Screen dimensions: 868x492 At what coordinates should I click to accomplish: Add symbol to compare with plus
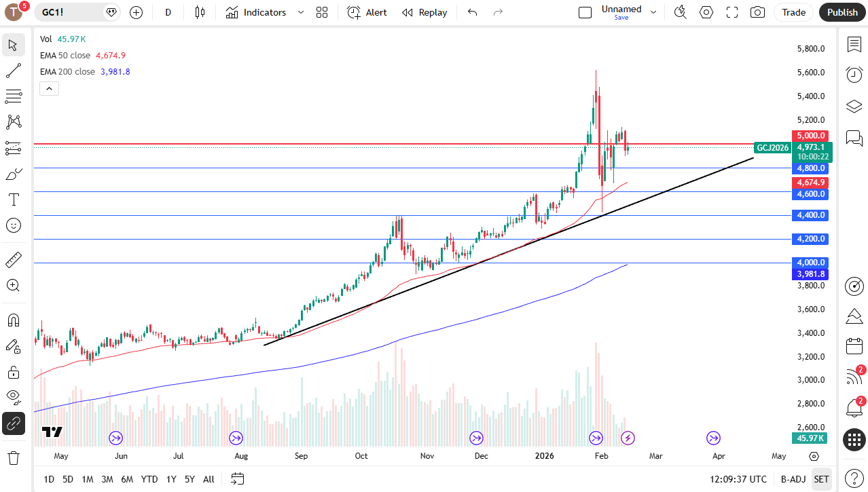136,12
